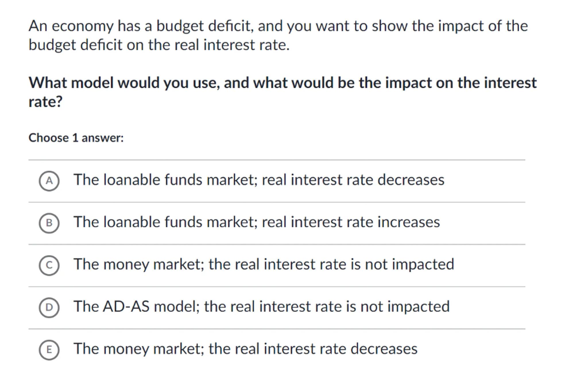Click the letter C inside the third circle

click(x=49, y=265)
